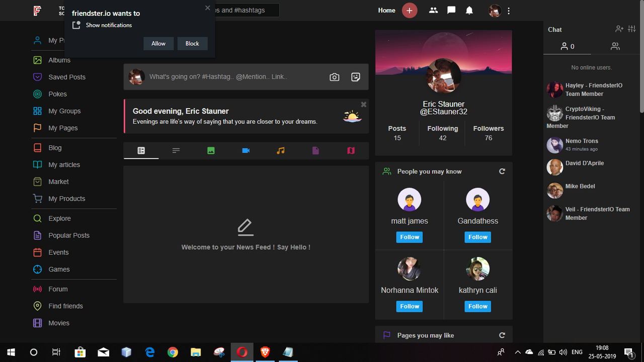Viewport: 644px width, 362px height.
Task: Click the Market bag icon
Action: [x=37, y=182]
